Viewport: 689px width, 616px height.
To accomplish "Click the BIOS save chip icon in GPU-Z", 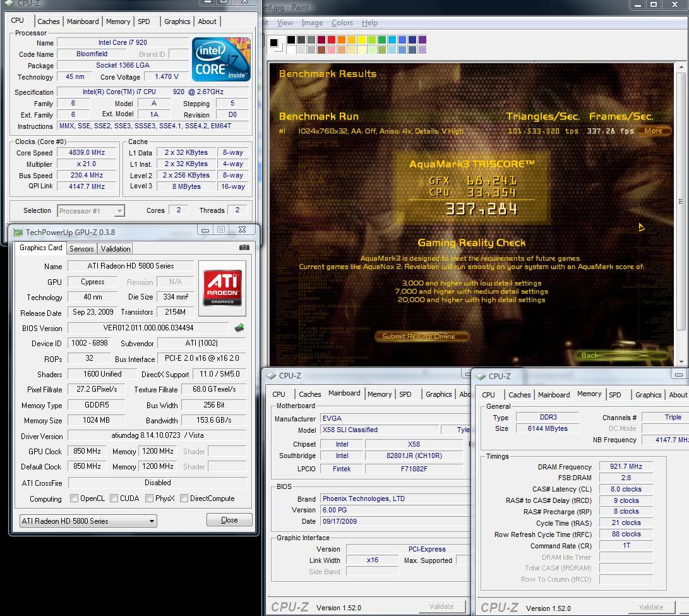I will (239, 327).
